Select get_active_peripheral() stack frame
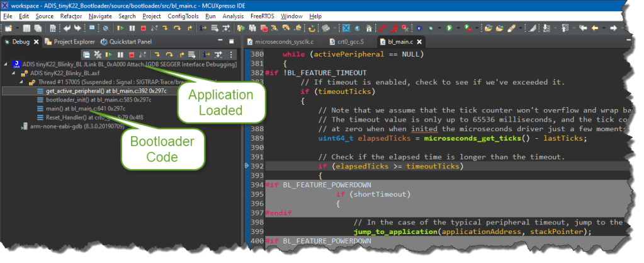This screenshot has width=644, height=263. [x=106, y=91]
